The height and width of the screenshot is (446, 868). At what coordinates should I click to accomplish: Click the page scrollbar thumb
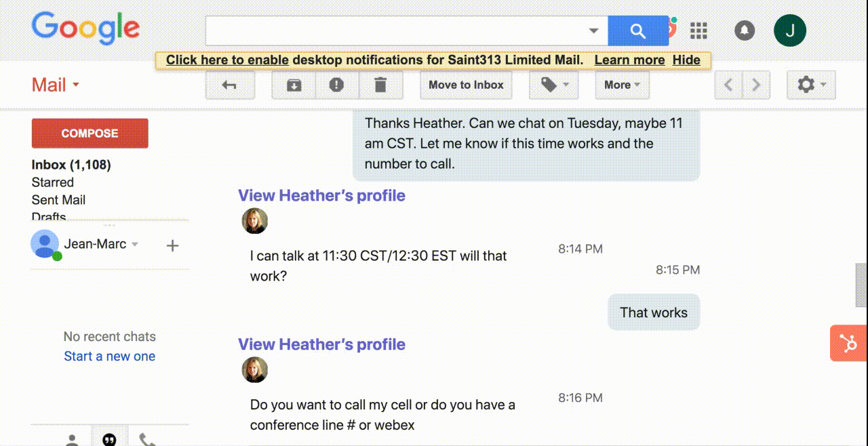tap(861, 285)
